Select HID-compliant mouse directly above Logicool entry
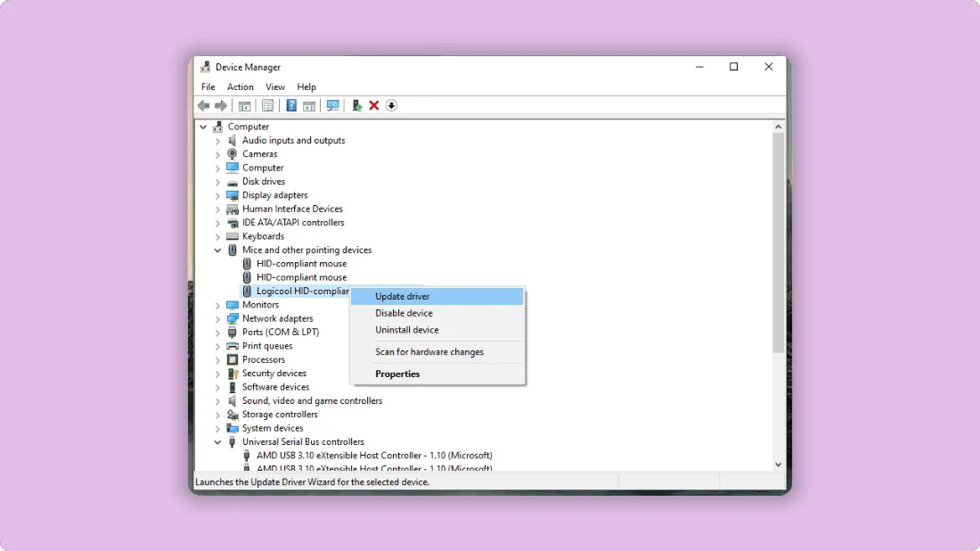The height and width of the screenshot is (551, 980). [301, 277]
